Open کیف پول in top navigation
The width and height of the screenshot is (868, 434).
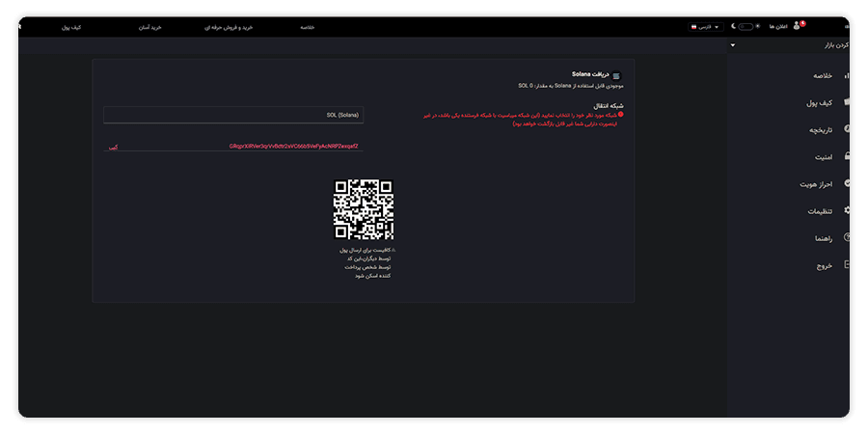pos(71,27)
